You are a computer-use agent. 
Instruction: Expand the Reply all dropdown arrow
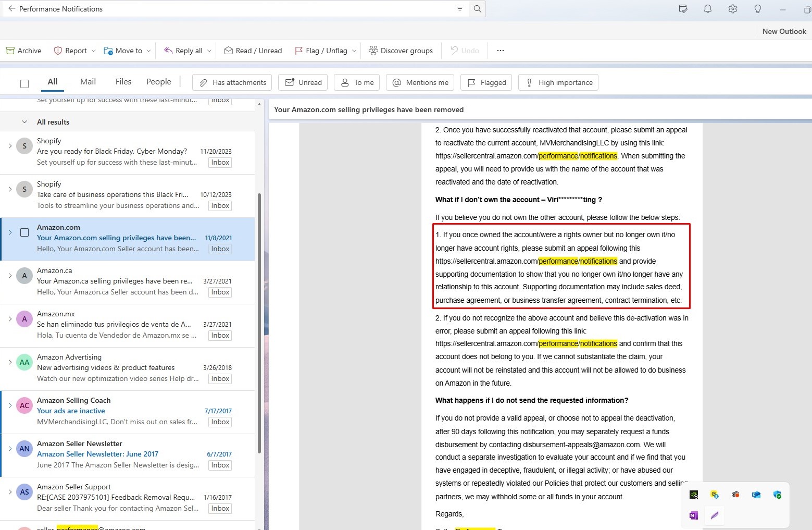click(x=209, y=51)
